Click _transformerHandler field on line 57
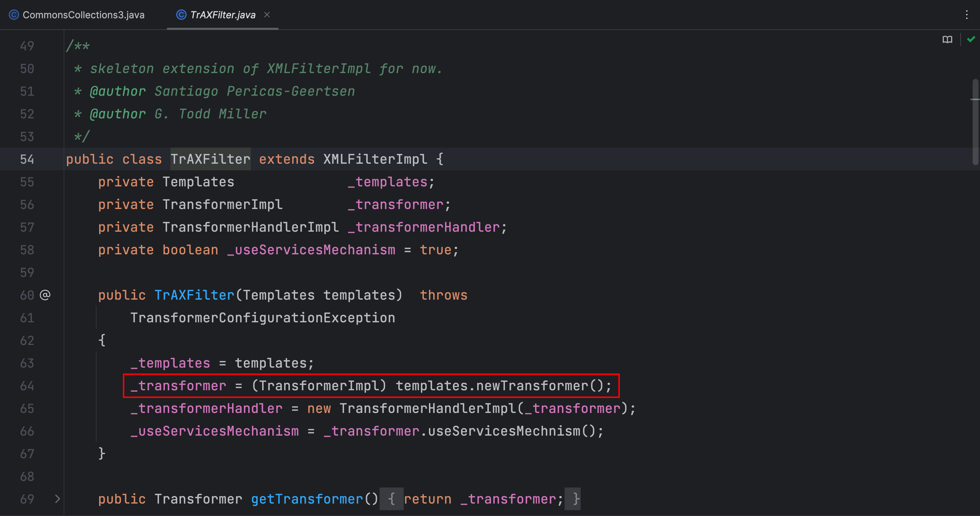980x516 pixels. pyautogui.click(x=424, y=227)
